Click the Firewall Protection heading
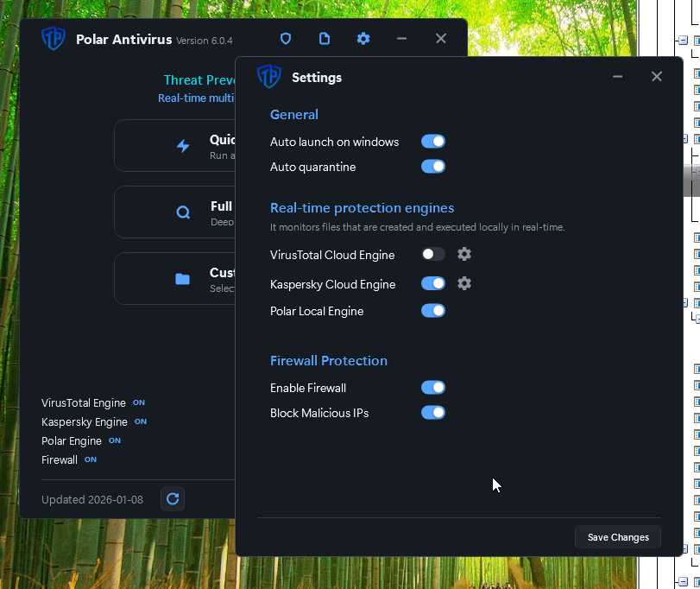 click(329, 361)
